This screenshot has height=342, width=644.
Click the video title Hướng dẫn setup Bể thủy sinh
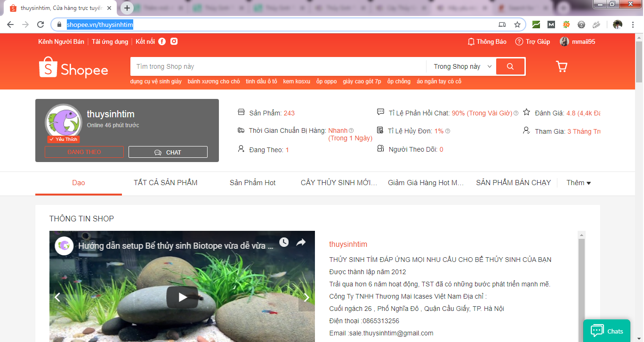click(176, 245)
